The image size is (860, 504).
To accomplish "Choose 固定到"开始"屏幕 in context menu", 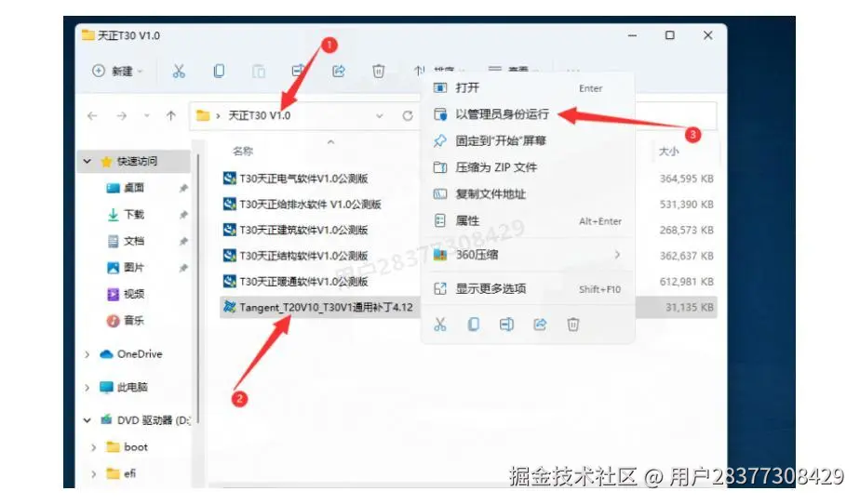I will pyautogui.click(x=528, y=140).
